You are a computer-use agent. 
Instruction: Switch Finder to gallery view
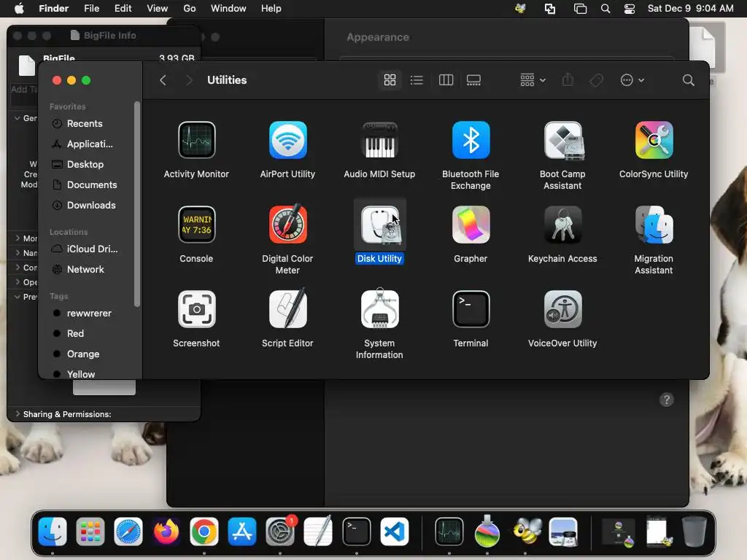(473, 80)
